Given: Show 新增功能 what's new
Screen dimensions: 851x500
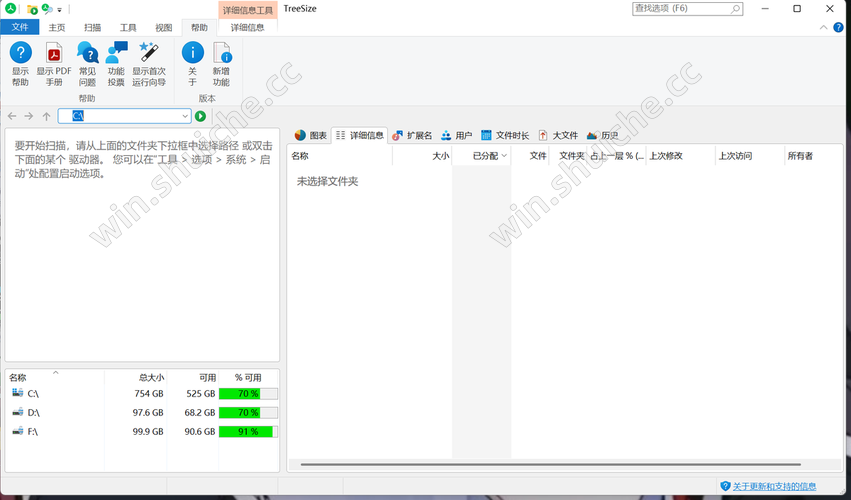Looking at the screenshot, I should point(221,64).
